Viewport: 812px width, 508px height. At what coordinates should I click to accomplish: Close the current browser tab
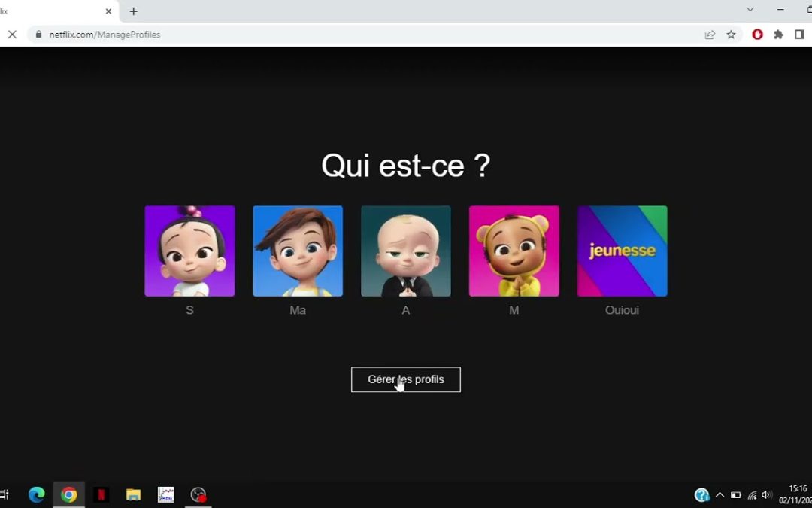pos(108,11)
